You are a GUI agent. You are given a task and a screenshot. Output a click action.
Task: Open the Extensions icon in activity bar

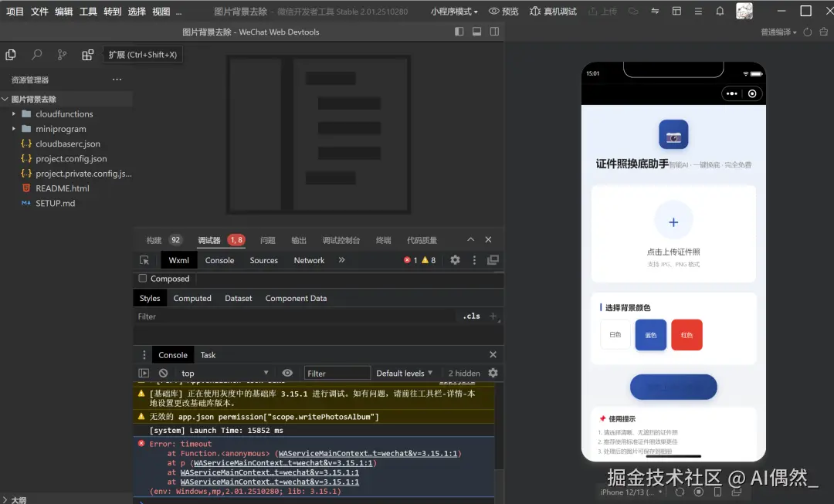tap(87, 54)
